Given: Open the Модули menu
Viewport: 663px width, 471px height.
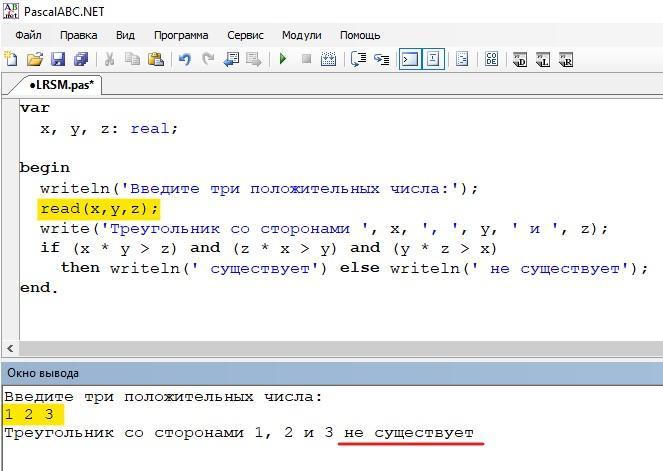Looking at the screenshot, I should (x=301, y=35).
